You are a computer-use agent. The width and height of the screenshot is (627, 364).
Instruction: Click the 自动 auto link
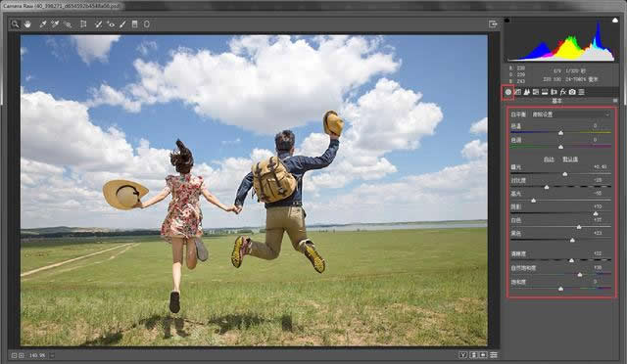tap(549, 159)
